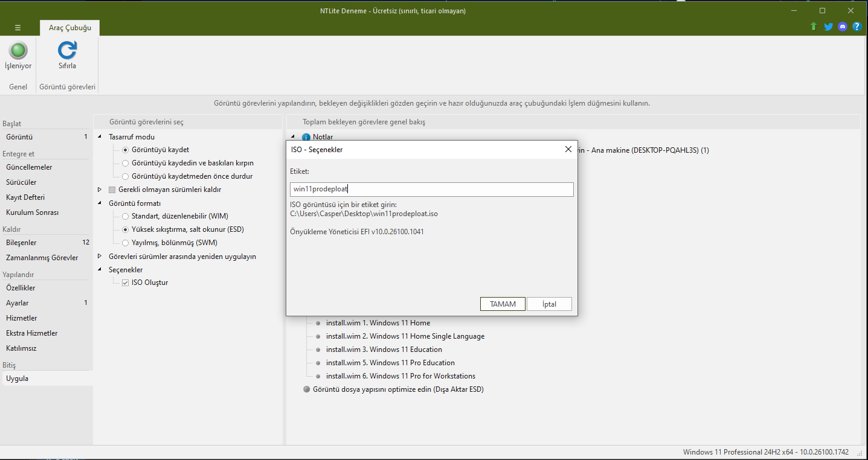Maximize the NTLite window
The height and width of the screenshot is (460, 868).
coord(822,10)
